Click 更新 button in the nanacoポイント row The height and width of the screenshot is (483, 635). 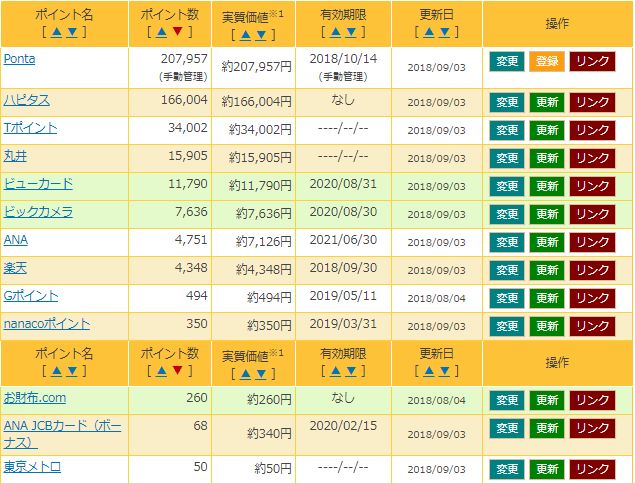tap(547, 326)
